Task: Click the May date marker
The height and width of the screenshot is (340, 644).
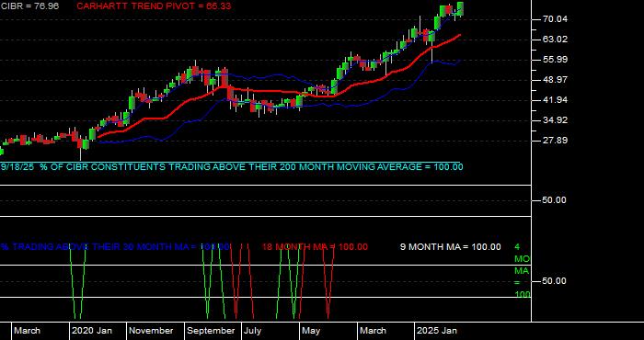Action: click(311, 331)
